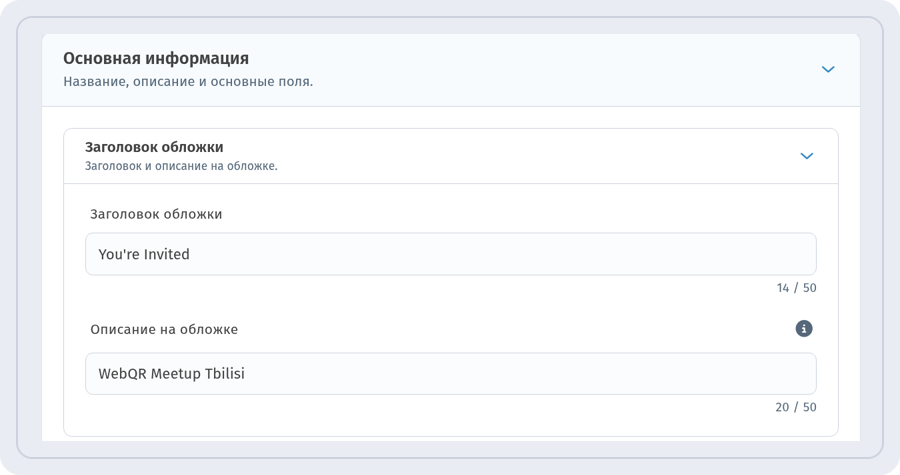Focus the WebQR Meetup Tbilisi input field
The width and height of the screenshot is (900, 475).
point(451,373)
